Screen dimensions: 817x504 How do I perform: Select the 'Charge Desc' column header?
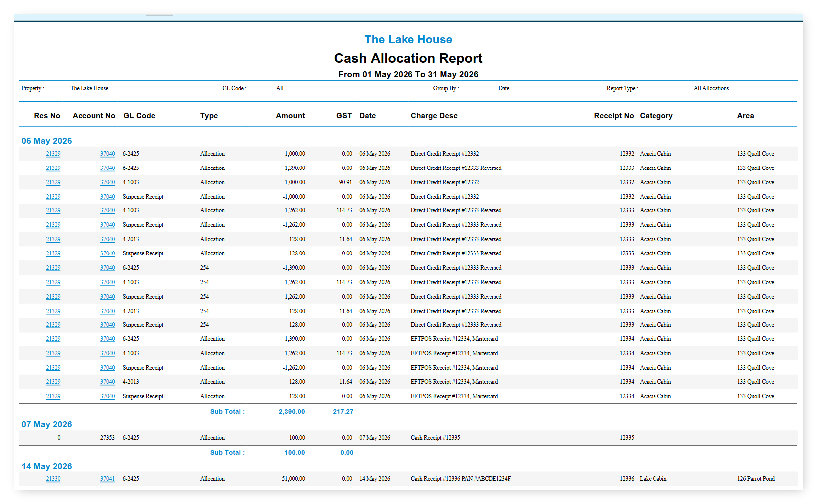pyautogui.click(x=434, y=116)
